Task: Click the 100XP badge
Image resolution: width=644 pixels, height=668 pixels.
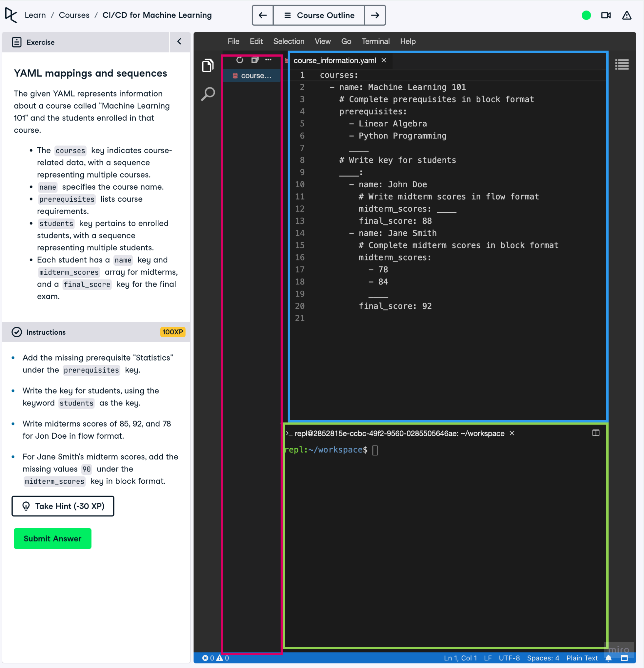Action: [x=173, y=332]
